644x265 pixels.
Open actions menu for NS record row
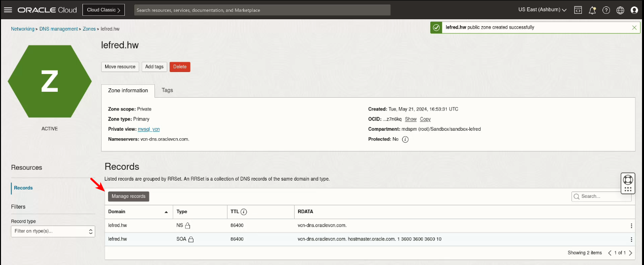631,226
